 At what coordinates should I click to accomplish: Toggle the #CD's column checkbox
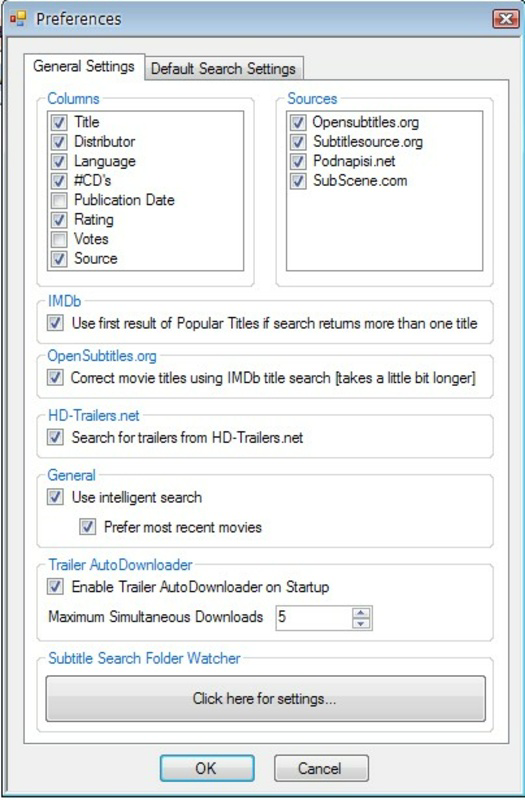[59, 181]
